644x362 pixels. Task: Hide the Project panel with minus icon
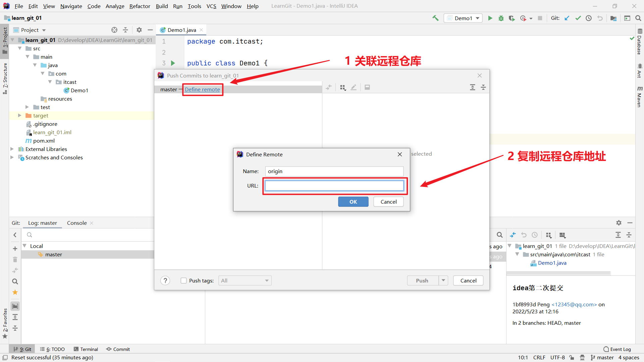(x=150, y=30)
